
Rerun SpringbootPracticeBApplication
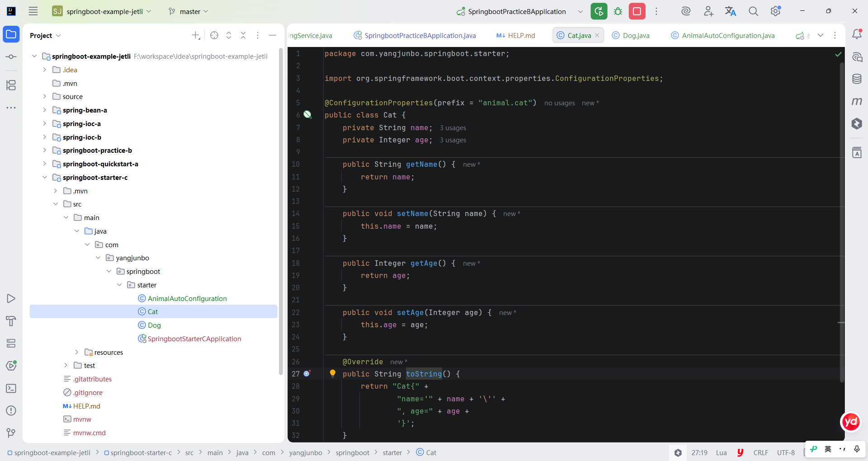click(x=599, y=11)
